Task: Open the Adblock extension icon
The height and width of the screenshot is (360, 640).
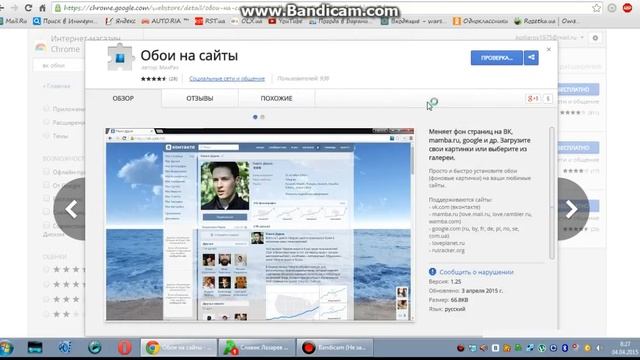Action: coord(627,8)
